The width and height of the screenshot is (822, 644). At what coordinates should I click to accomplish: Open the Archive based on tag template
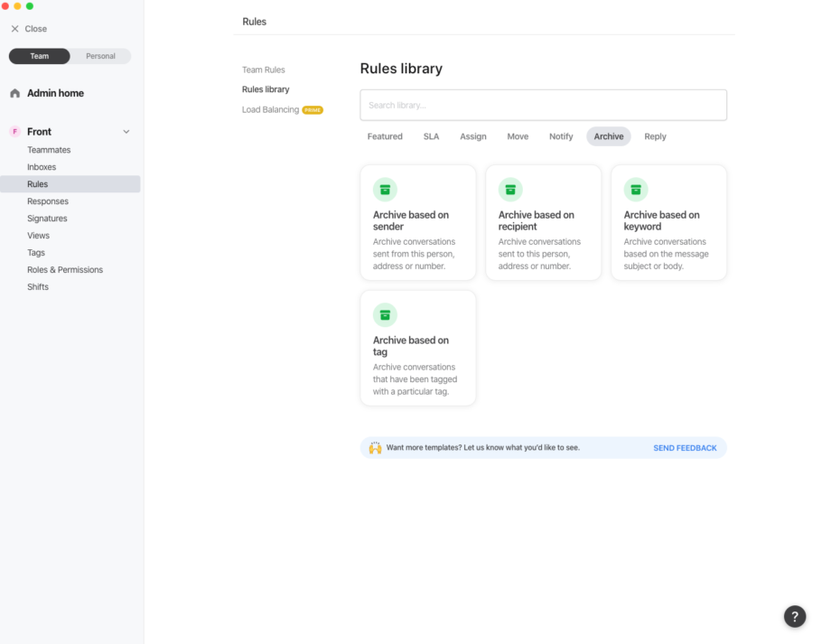click(418, 348)
